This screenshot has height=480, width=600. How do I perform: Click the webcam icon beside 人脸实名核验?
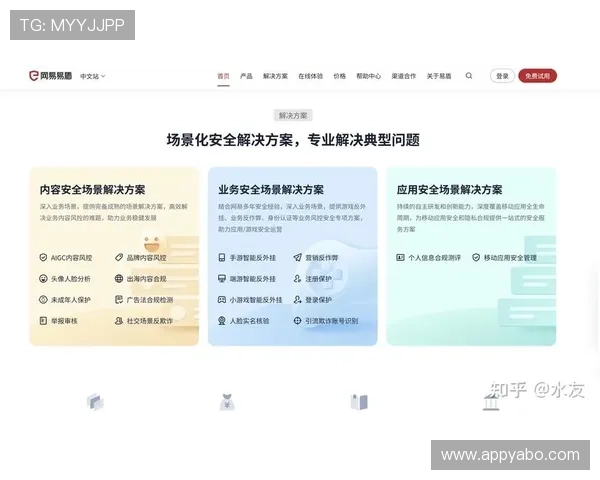coord(222,320)
